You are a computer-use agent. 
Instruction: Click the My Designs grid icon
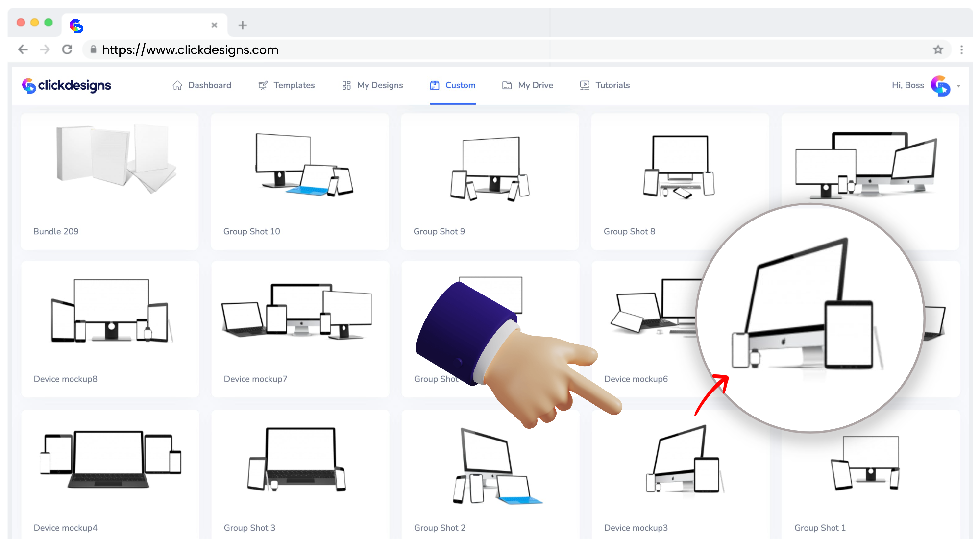[346, 85]
